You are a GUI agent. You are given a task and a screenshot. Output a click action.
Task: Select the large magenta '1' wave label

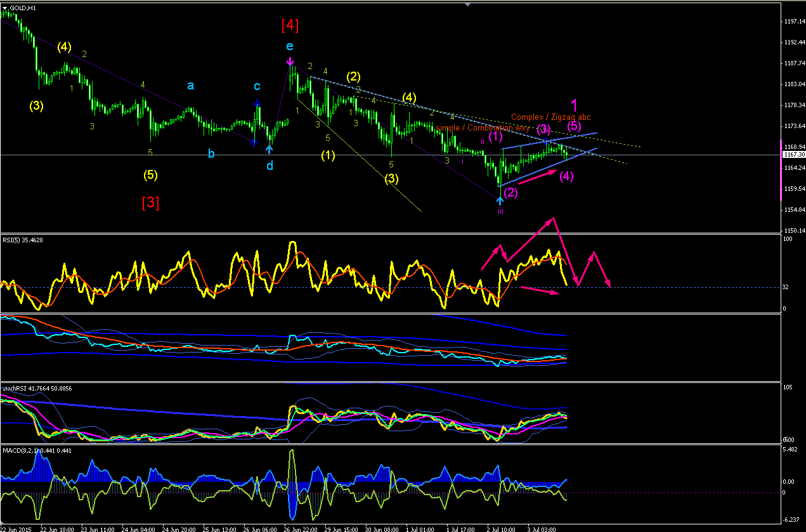pyautogui.click(x=574, y=105)
